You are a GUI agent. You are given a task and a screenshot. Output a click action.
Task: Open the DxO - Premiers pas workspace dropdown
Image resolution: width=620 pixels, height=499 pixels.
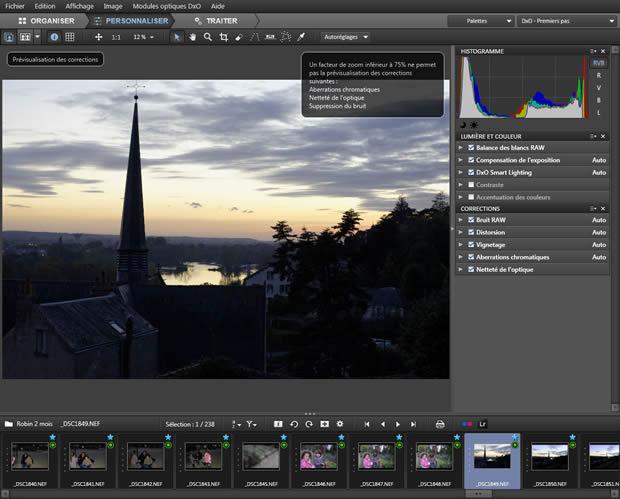[567, 21]
